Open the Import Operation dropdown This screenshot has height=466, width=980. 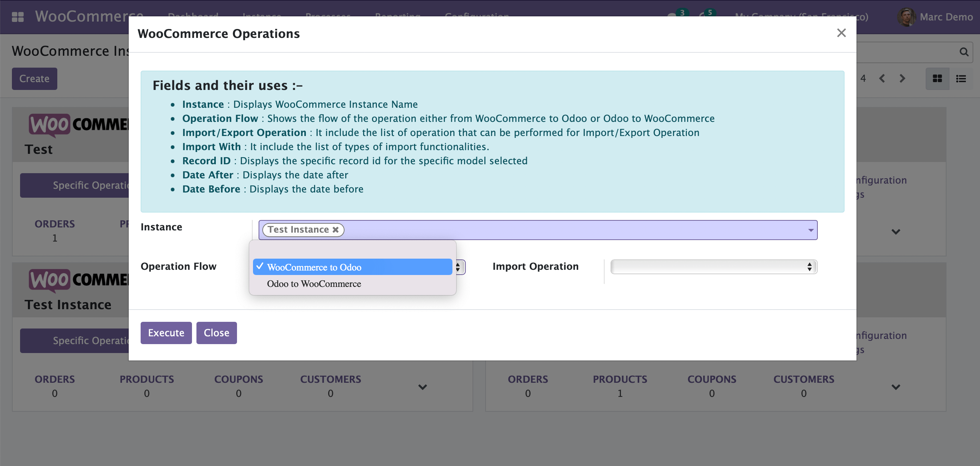pos(713,267)
